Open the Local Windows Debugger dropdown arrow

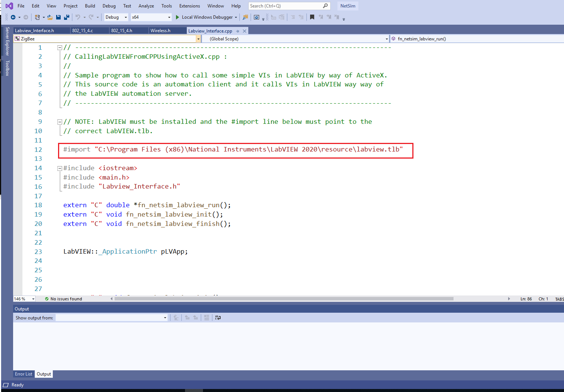point(236,17)
